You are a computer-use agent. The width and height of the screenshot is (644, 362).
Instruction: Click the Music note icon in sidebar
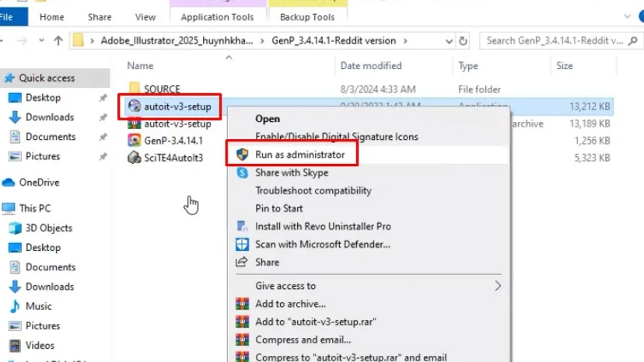(x=14, y=306)
